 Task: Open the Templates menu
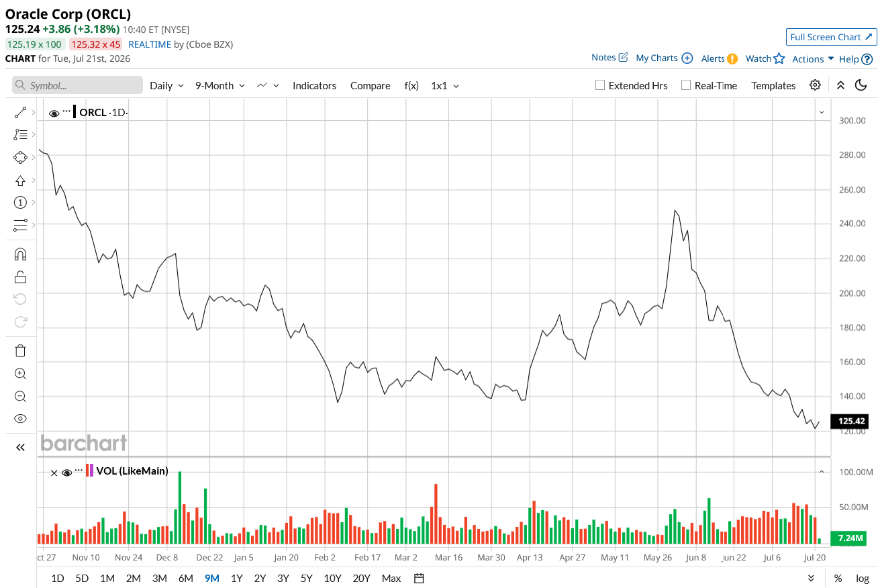(773, 85)
